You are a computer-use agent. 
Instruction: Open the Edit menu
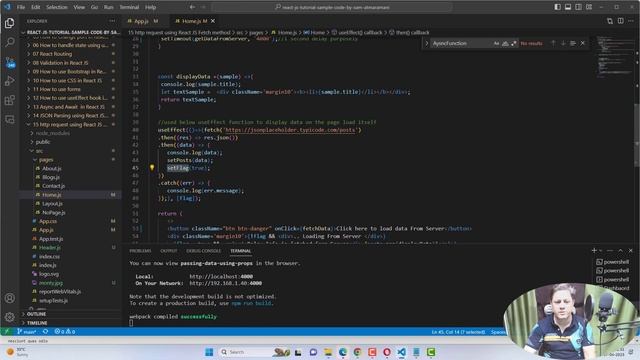pyautogui.click(x=36, y=7)
